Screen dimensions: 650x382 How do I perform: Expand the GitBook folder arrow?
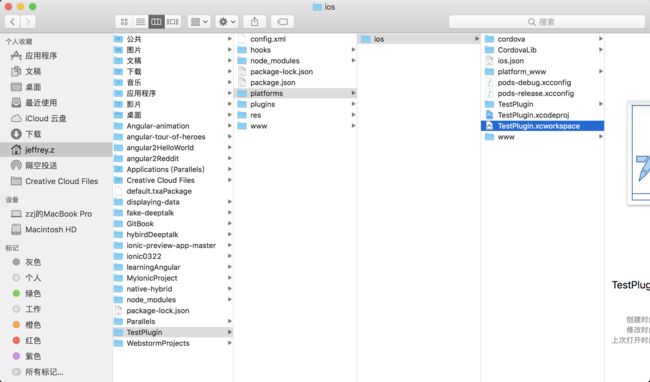[229, 224]
